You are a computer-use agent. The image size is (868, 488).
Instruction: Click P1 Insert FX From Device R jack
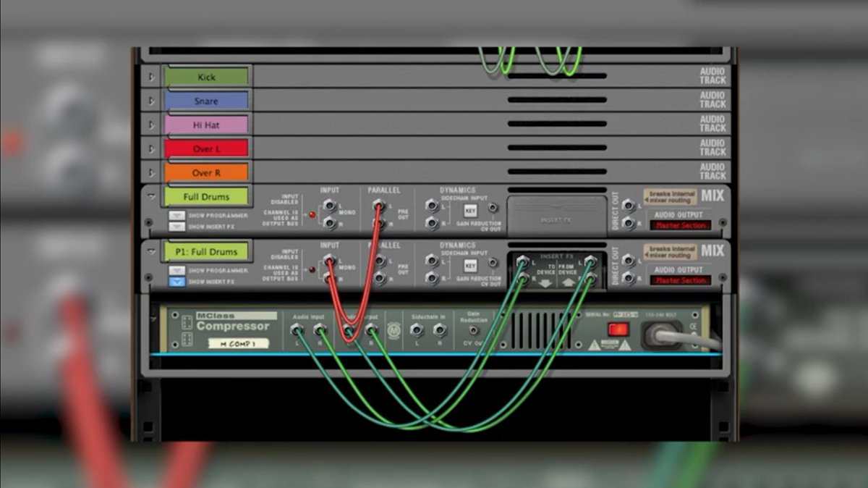(x=591, y=277)
